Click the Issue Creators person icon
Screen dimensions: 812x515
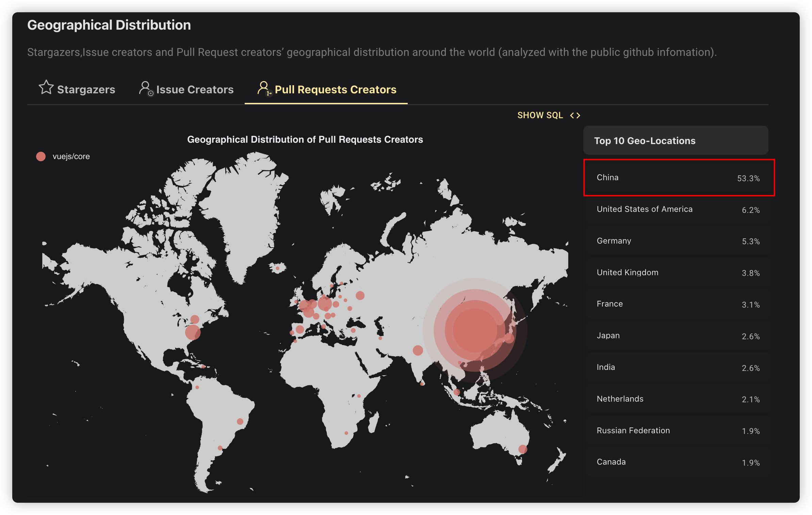pyautogui.click(x=146, y=88)
